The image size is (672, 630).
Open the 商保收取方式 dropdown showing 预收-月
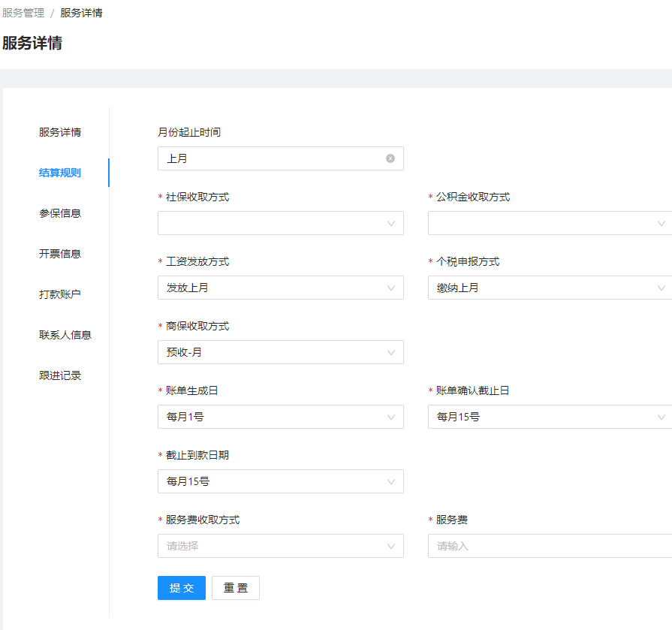pos(280,352)
